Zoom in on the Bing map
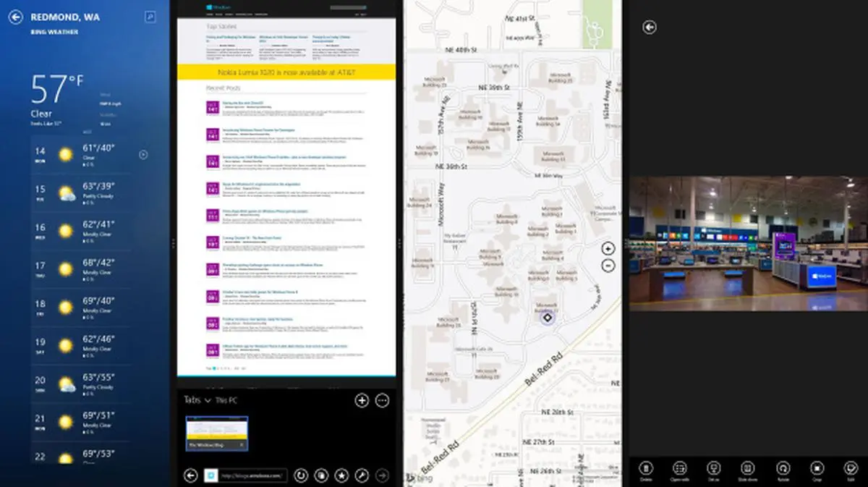868x487 pixels. click(x=608, y=247)
